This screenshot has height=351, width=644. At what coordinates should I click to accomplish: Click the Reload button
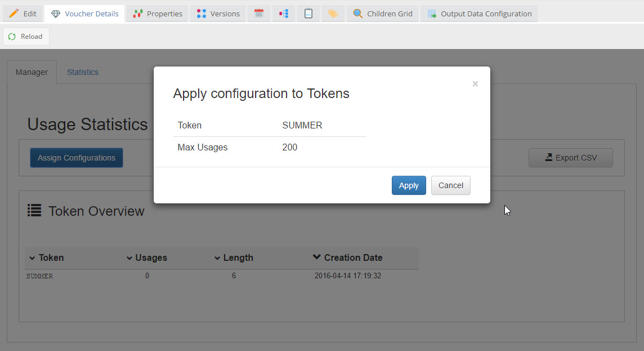click(26, 37)
